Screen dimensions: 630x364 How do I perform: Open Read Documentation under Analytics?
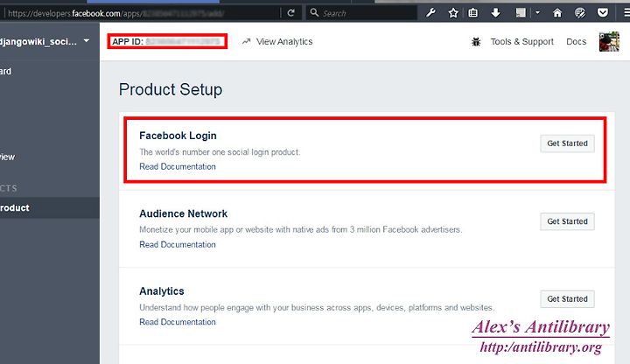pos(178,322)
